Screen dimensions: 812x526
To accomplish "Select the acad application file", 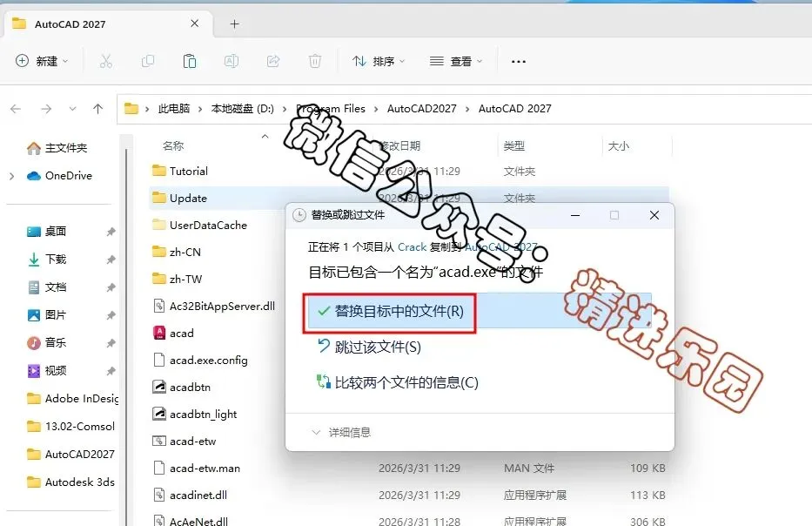I will click(173, 334).
